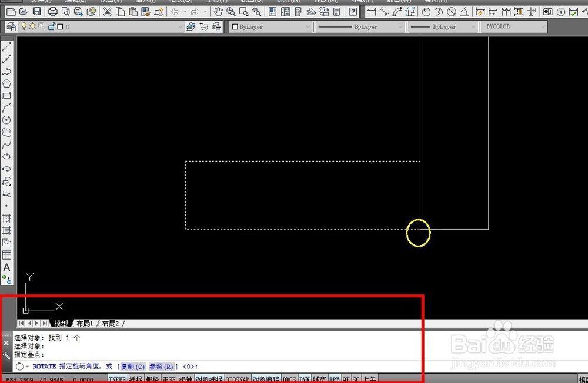Screen dimensions: 588x383
Task: Open a drawing file via Open icon
Action: (x=24, y=12)
